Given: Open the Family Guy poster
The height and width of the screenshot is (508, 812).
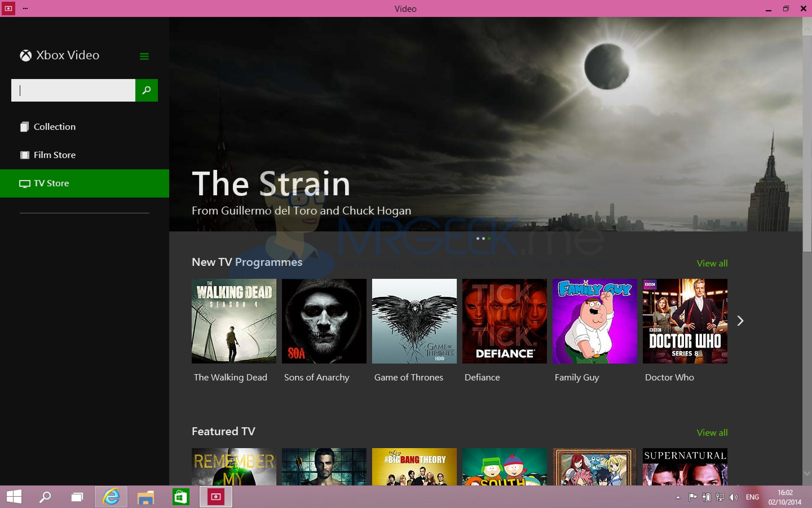Looking at the screenshot, I should (x=595, y=321).
